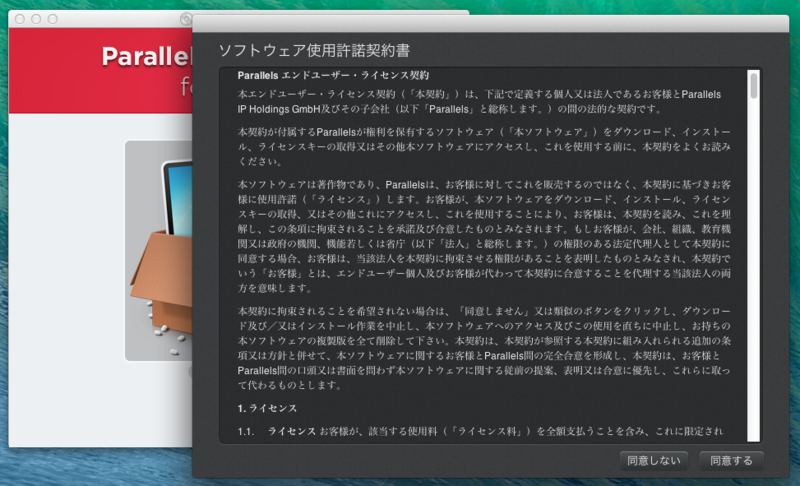The width and height of the screenshot is (800, 486).
Task: Click the ソフトウェア使用許諾契約書 dialog heading
Action: coord(314,50)
